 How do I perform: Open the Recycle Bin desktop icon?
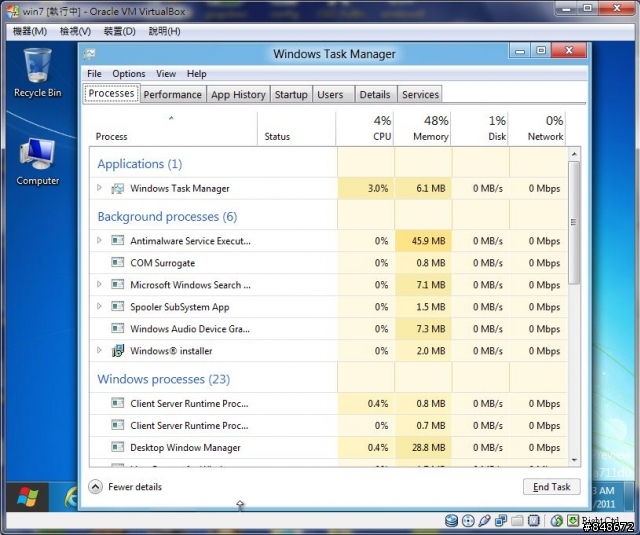tap(38, 72)
